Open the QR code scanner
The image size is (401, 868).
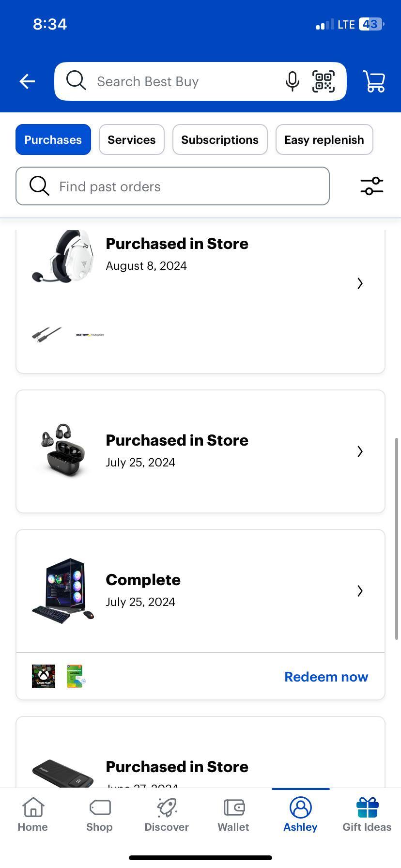click(323, 81)
